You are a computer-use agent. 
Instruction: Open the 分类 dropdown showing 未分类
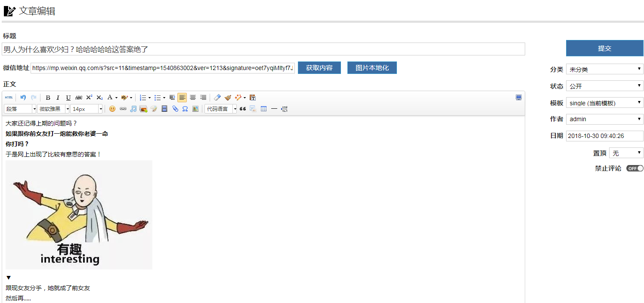605,69
